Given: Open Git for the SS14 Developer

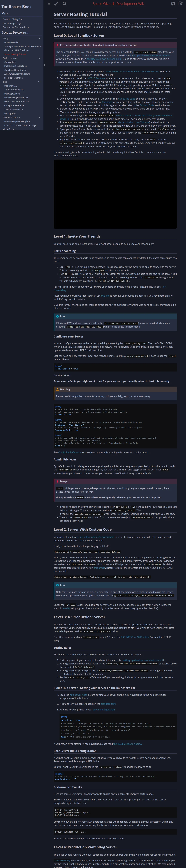Looking at the screenshot, I should click(17, 50).
